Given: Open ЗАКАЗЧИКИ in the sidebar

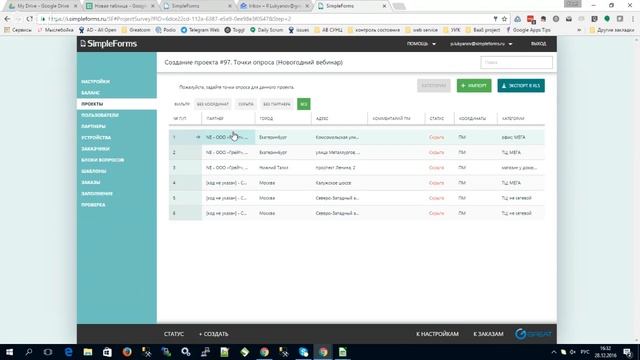Looking at the screenshot, I should tap(95, 149).
